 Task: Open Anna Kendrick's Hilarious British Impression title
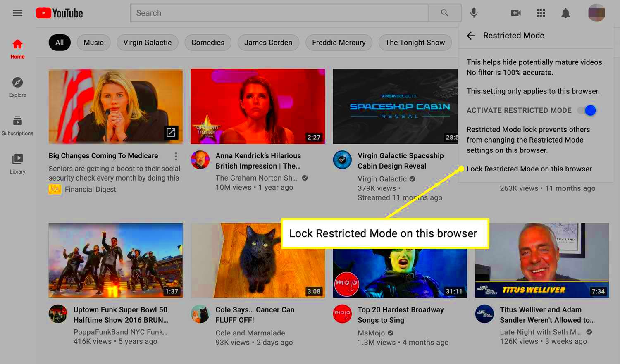(258, 161)
